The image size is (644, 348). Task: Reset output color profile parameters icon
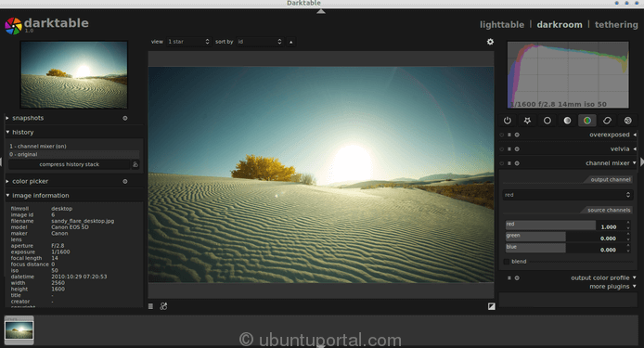click(x=517, y=278)
